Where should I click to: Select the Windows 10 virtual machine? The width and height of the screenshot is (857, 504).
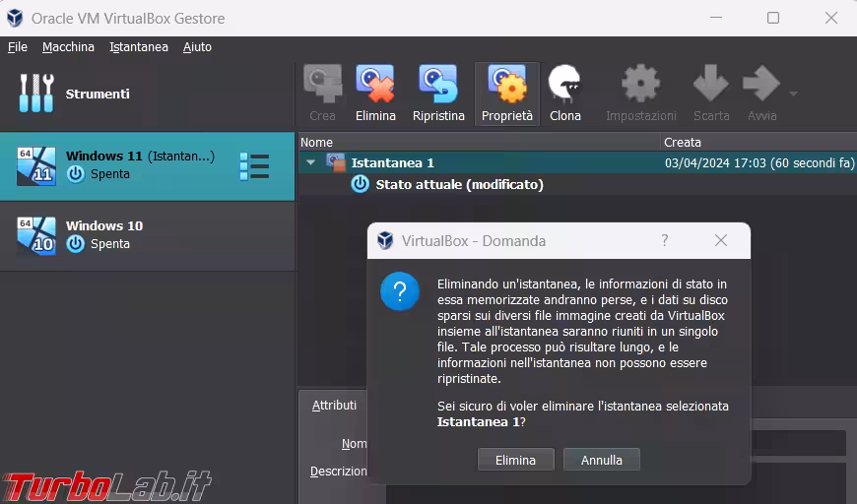(x=103, y=234)
